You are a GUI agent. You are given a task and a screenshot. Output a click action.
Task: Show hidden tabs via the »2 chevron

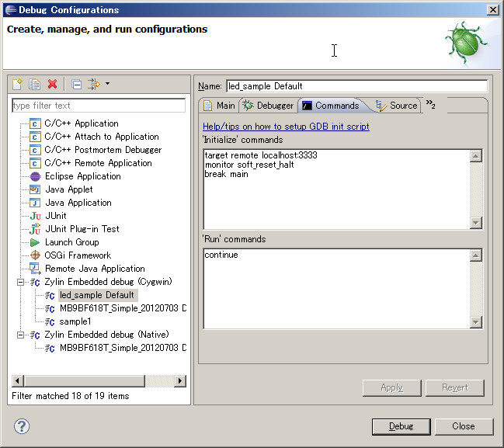coord(431,104)
